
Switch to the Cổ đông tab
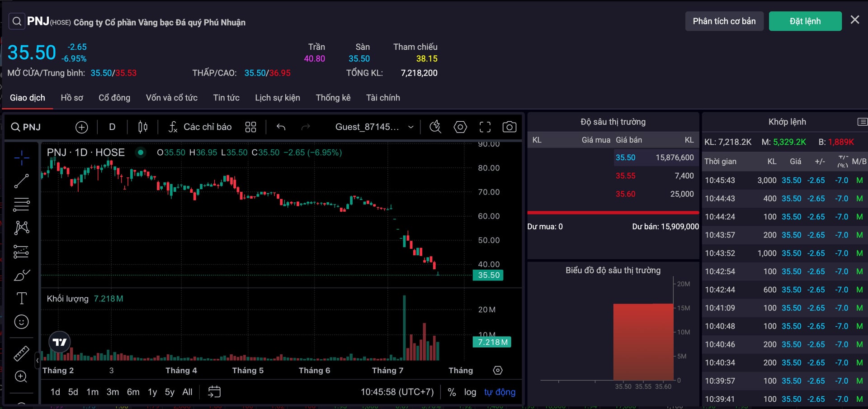click(114, 98)
